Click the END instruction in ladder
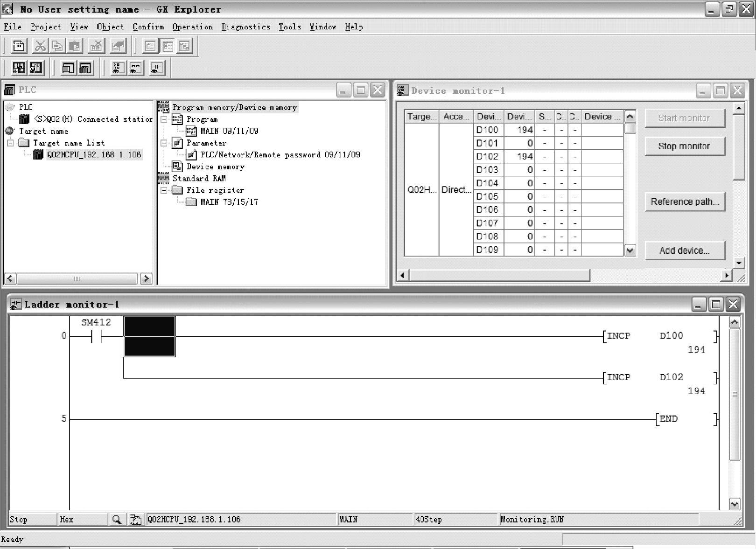This screenshot has width=756, height=549. point(686,419)
